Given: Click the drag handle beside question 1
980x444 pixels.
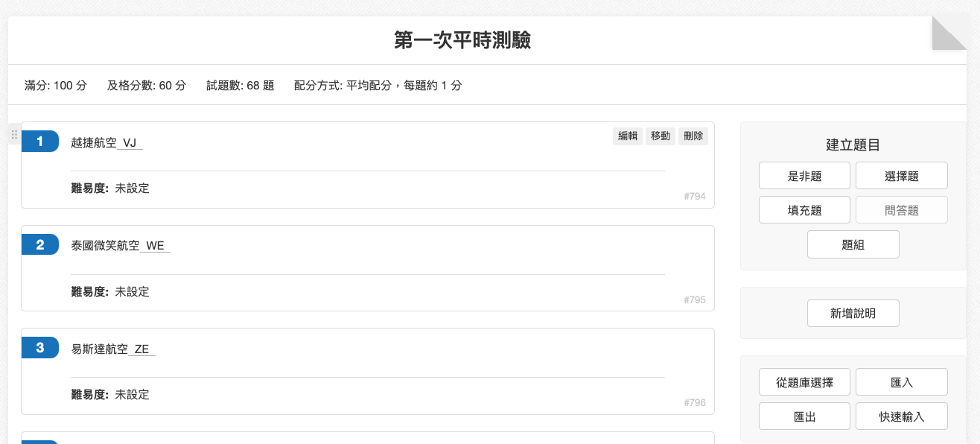Looking at the screenshot, I should coord(14,135).
